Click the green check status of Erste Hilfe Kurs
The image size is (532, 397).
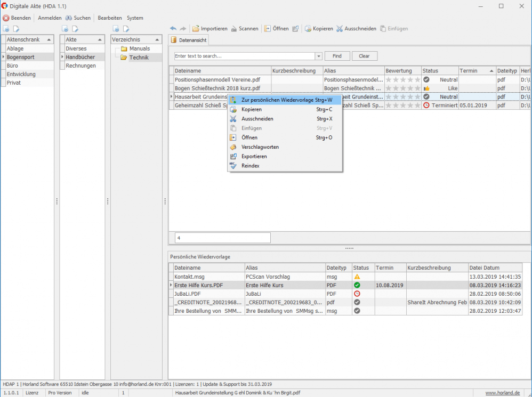pyautogui.click(x=357, y=285)
